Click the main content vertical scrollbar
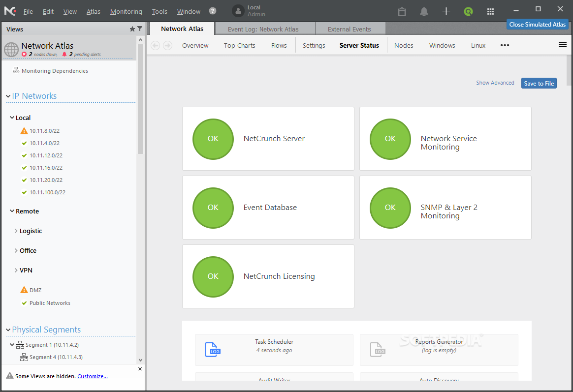This screenshot has height=392, width=573. pyautogui.click(x=569, y=70)
